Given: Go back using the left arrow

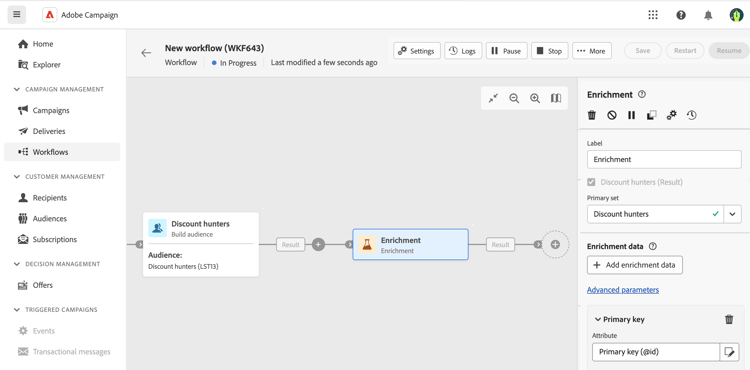Looking at the screenshot, I should [x=146, y=53].
